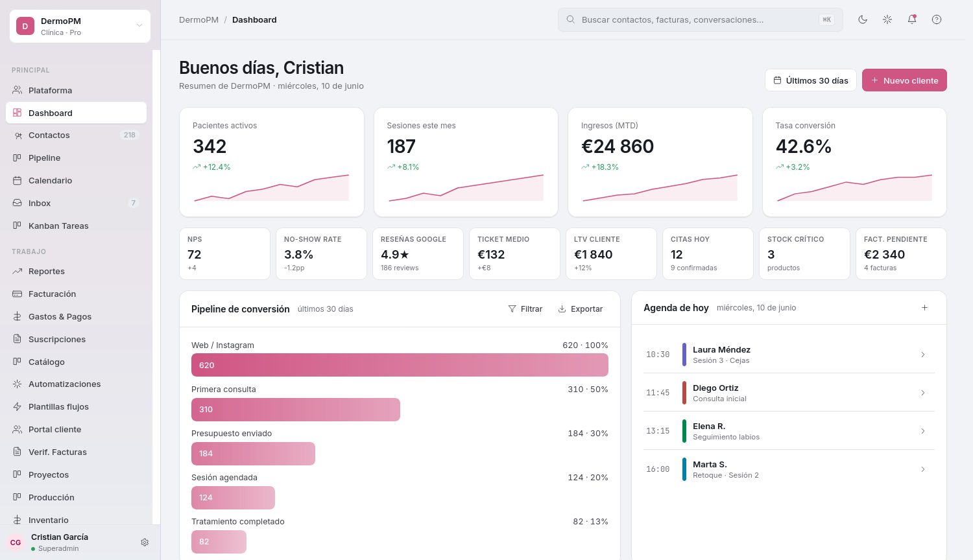Image resolution: width=973 pixels, height=560 pixels.
Task: Click the Catálogo icon
Action: pos(18,362)
